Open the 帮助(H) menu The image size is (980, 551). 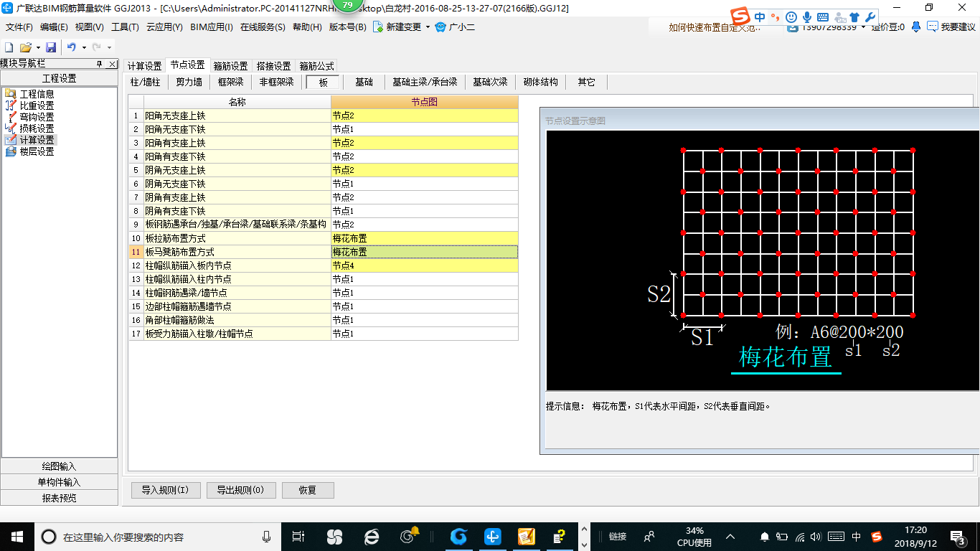(x=307, y=27)
